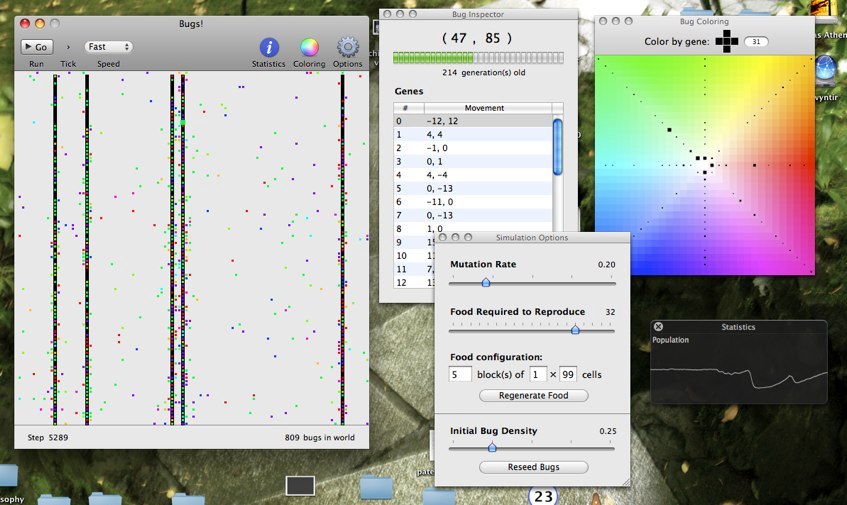Click the dark thumbnail icon on desktop
The width and height of the screenshot is (847, 505).
300,486
